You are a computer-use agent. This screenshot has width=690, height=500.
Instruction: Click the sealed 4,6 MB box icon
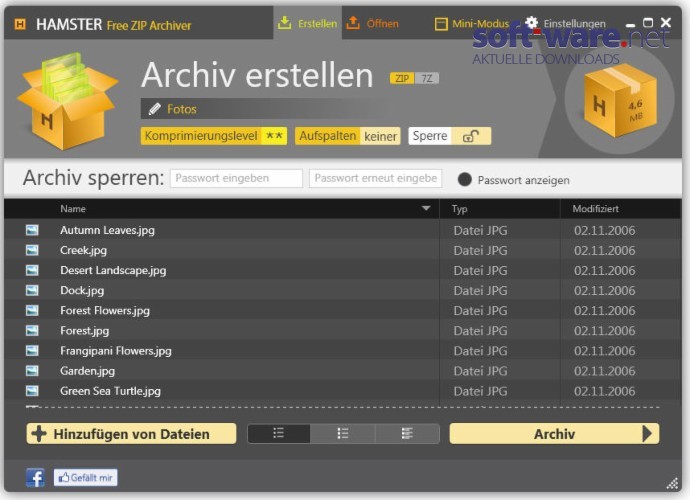[620, 100]
